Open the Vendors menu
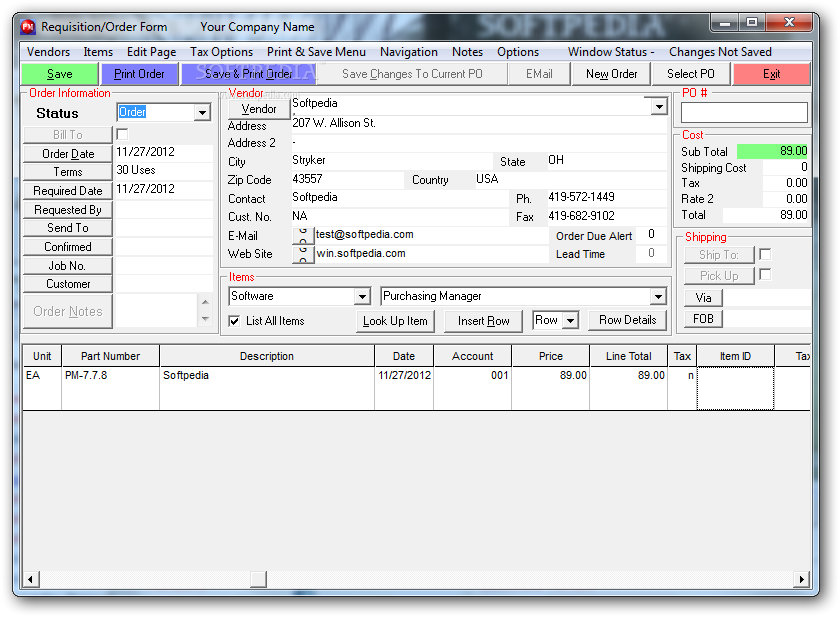840x617 pixels. click(x=48, y=52)
